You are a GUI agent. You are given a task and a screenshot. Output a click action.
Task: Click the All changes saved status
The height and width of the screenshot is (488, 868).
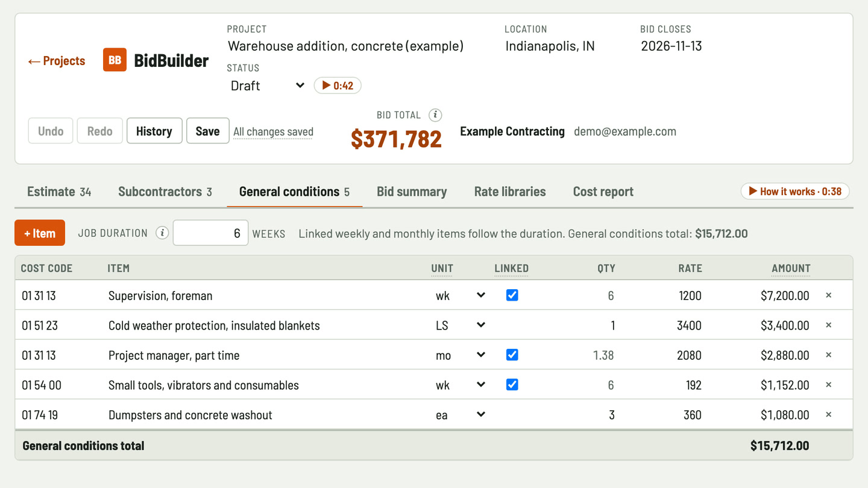(x=273, y=131)
